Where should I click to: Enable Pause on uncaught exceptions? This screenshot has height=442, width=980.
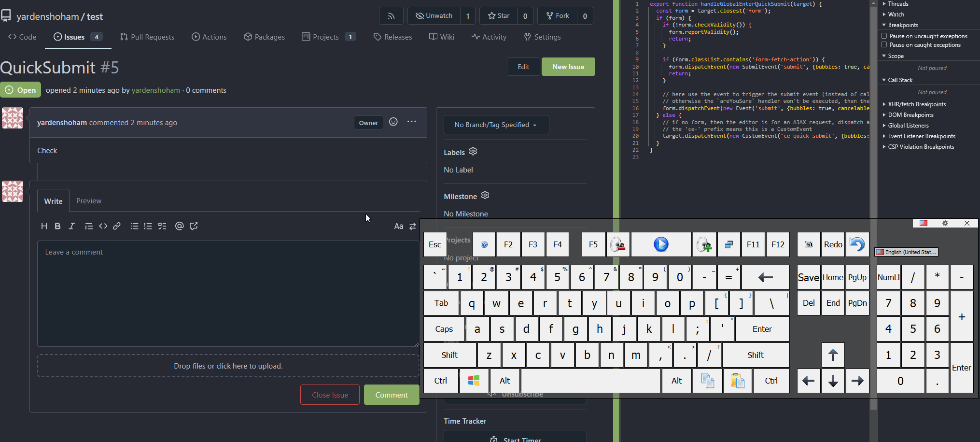[884, 36]
